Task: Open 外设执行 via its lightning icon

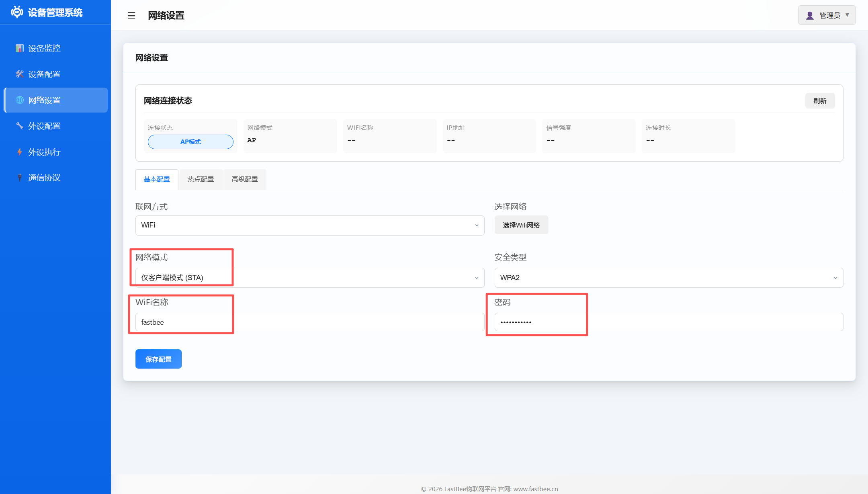Action: pos(20,152)
